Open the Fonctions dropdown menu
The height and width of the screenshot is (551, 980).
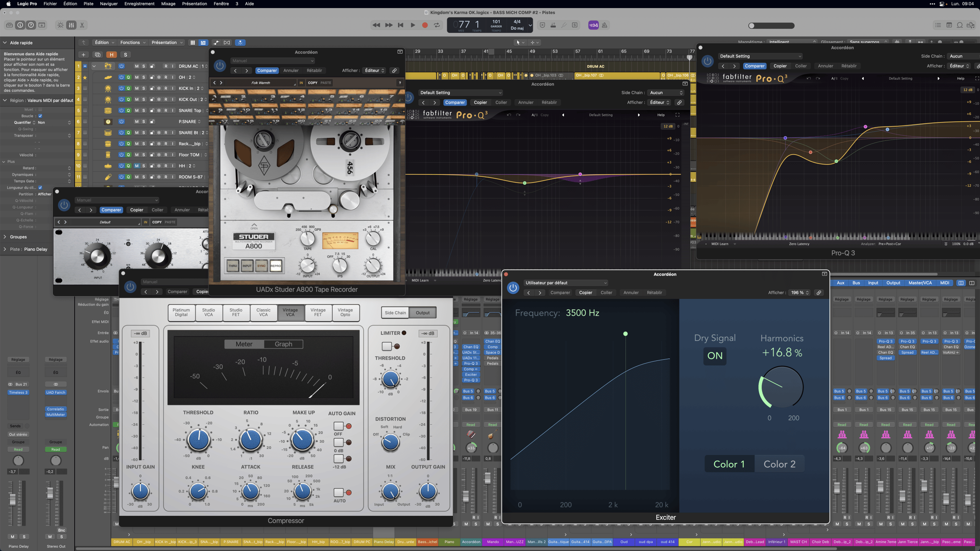click(x=133, y=42)
